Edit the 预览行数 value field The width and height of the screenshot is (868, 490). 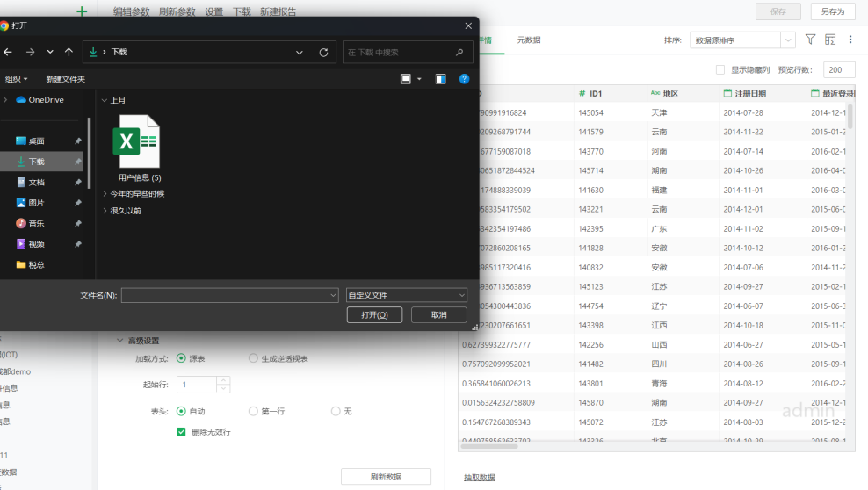coord(839,69)
